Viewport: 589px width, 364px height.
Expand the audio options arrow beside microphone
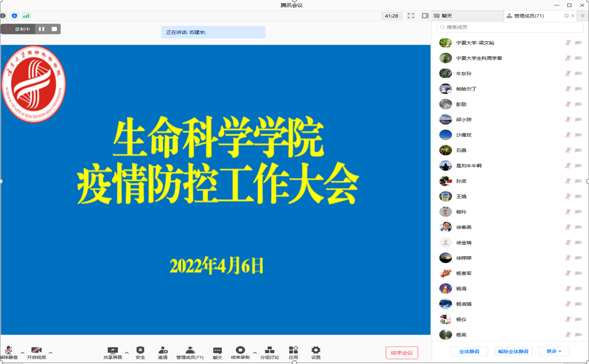tap(23, 353)
